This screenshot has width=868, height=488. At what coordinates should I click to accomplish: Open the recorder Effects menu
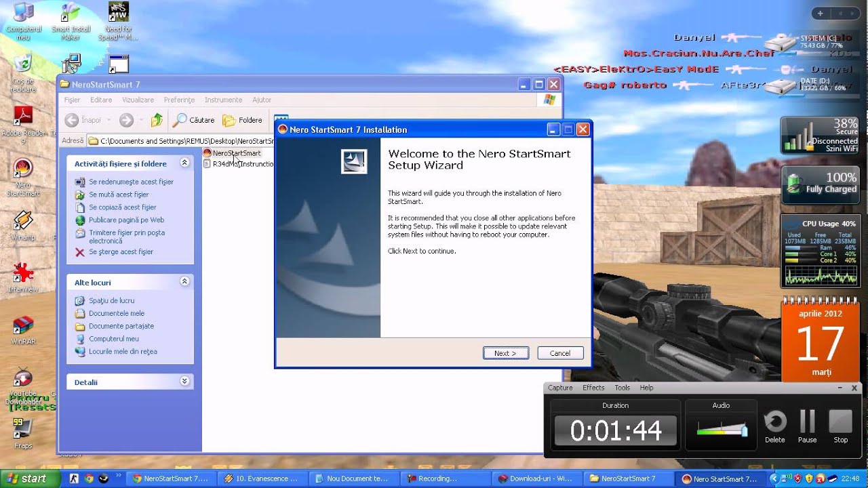[x=593, y=388]
